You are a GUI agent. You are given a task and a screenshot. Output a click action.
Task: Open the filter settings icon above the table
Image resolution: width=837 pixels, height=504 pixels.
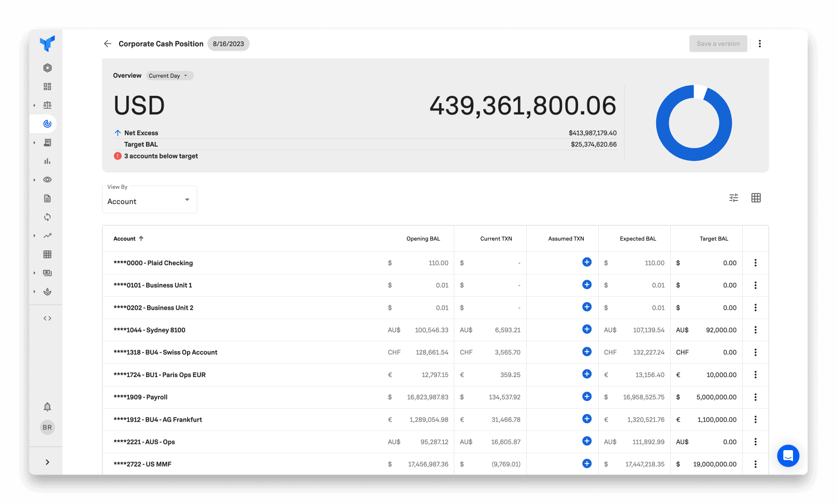[x=733, y=197]
